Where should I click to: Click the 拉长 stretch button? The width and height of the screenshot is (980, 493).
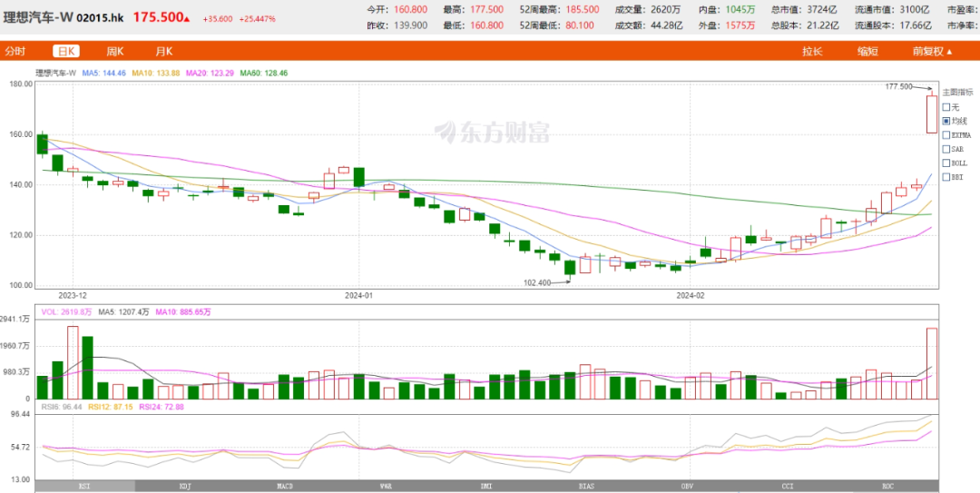(x=812, y=51)
